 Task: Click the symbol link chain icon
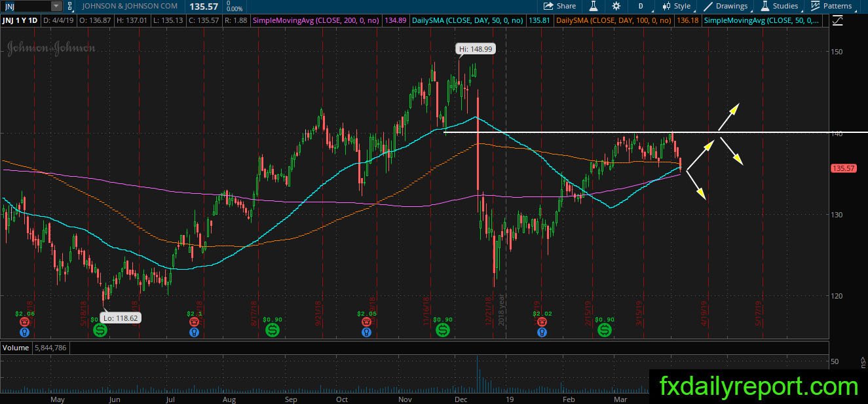point(71,6)
